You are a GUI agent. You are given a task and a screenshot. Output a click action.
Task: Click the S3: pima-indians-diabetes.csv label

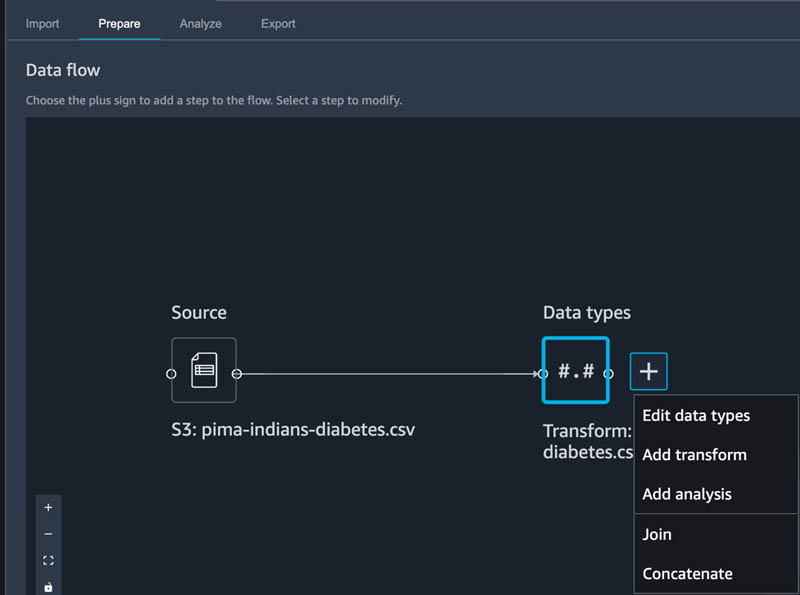coord(293,430)
